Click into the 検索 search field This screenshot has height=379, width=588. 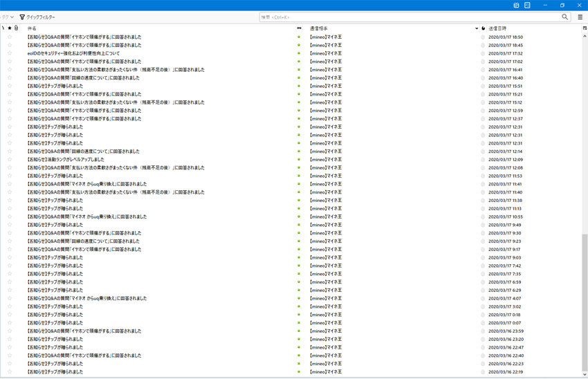408,17
